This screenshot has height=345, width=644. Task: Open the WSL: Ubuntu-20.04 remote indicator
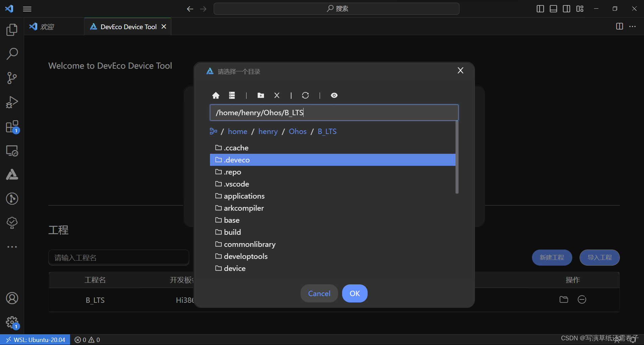35,340
